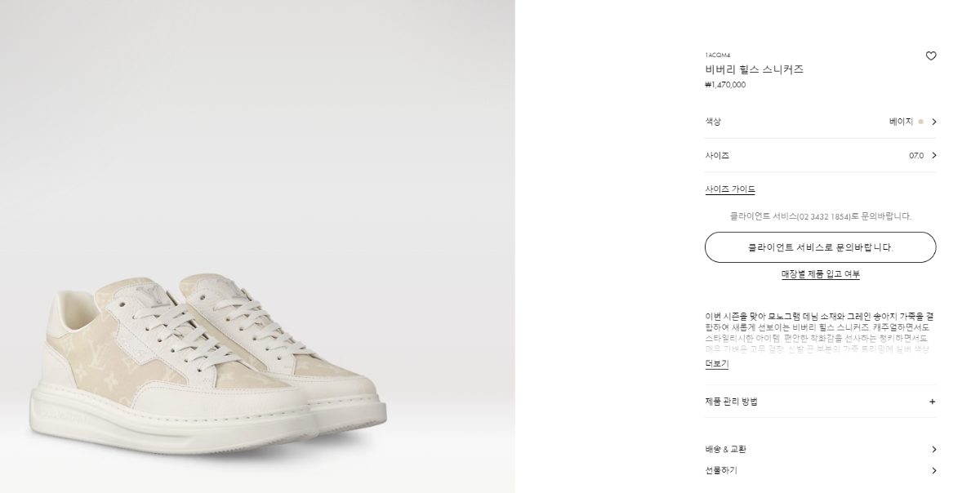Click 클라이언트 서비스로 문의바랍니다 button
This screenshot has height=493, width=980.
pos(821,247)
